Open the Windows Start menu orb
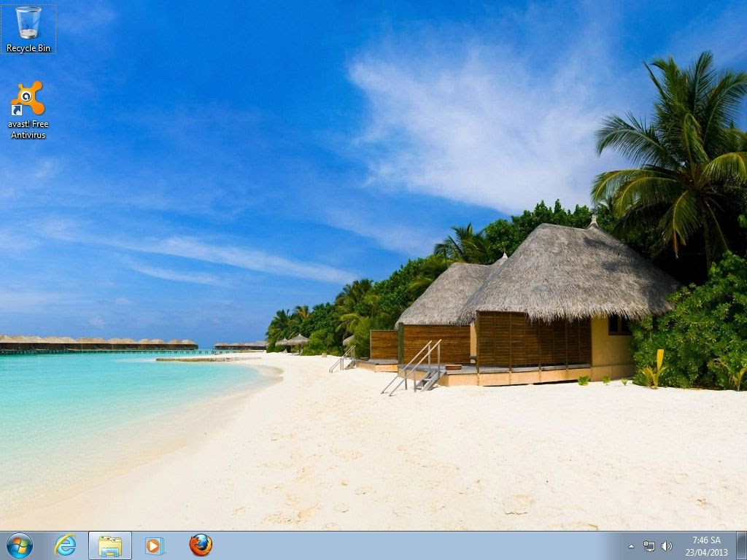The height and width of the screenshot is (560, 747). click(20, 545)
